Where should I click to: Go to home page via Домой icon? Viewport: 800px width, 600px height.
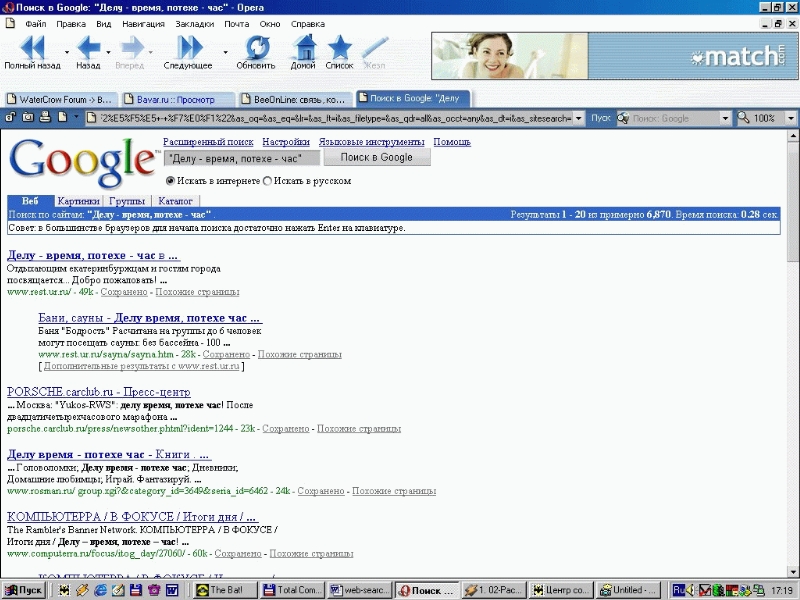click(304, 48)
